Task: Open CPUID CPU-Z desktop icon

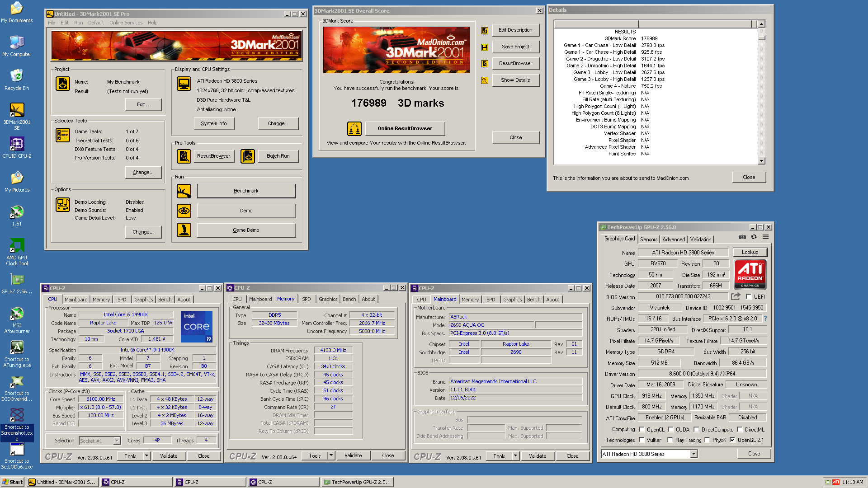Action: 17,148
